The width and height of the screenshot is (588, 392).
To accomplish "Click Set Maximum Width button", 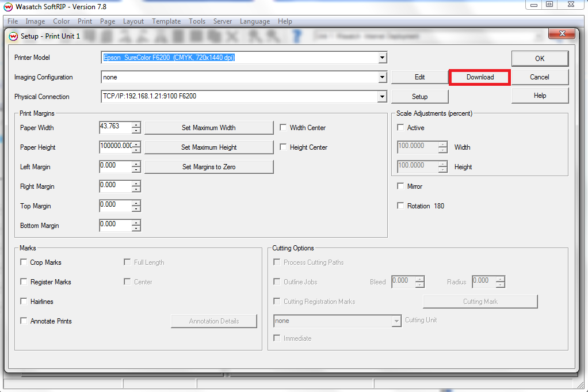I will pos(209,128).
